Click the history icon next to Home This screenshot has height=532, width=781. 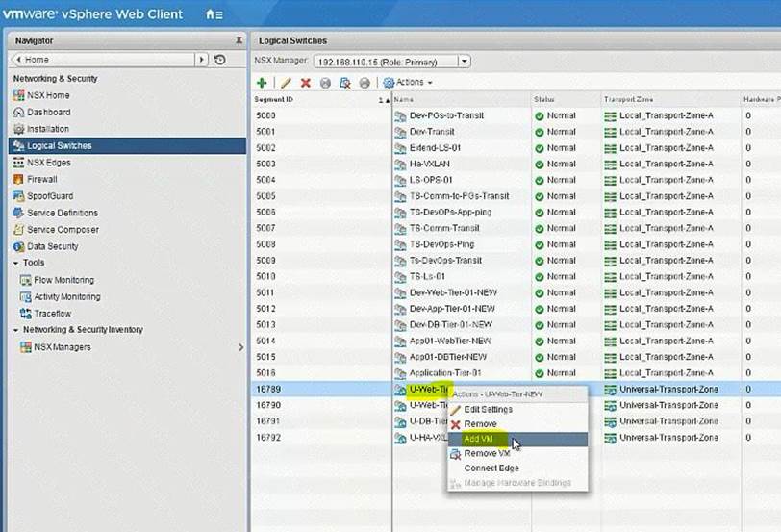click(x=220, y=60)
